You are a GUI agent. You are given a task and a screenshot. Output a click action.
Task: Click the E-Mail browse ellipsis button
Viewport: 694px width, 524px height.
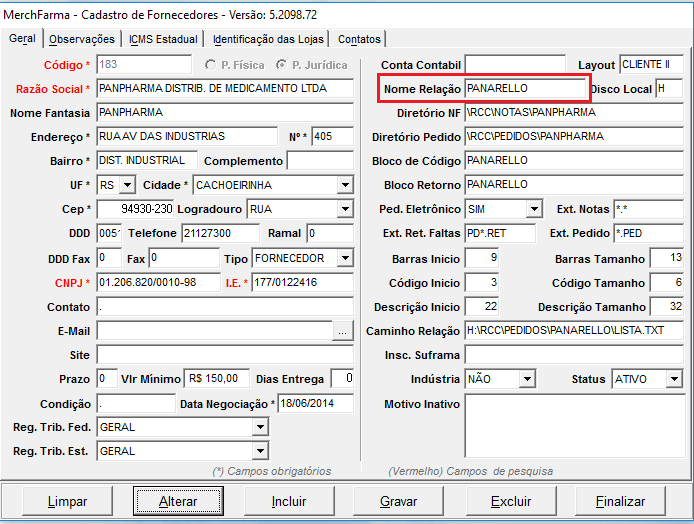[343, 330]
